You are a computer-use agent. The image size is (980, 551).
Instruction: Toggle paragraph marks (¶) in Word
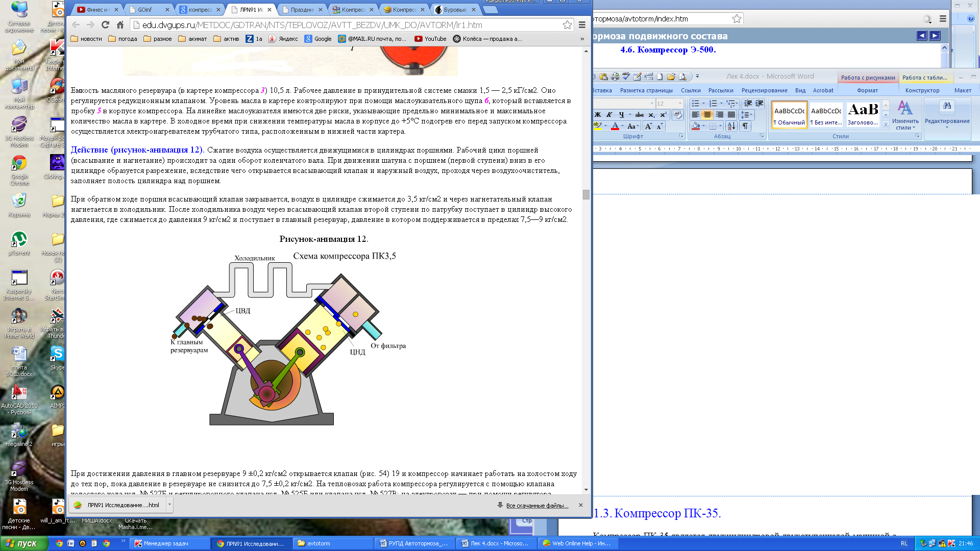pyautogui.click(x=745, y=126)
